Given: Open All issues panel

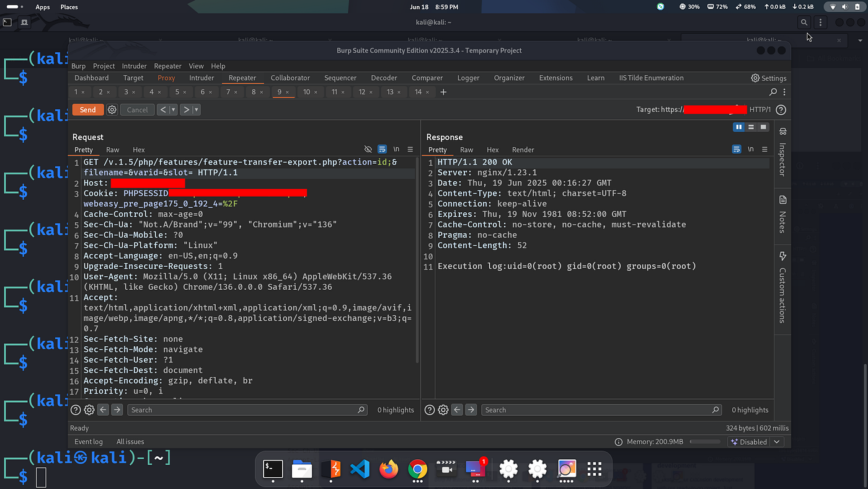Looking at the screenshot, I should click(130, 442).
